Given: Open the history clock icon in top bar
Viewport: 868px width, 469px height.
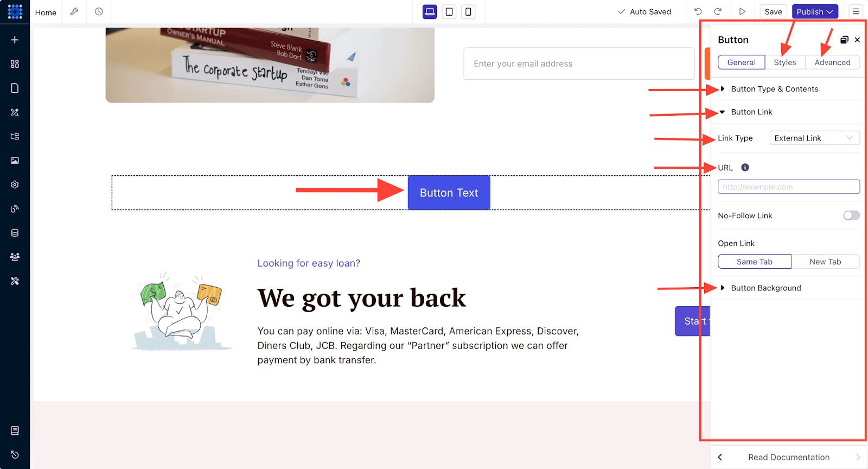Looking at the screenshot, I should pyautogui.click(x=99, y=11).
